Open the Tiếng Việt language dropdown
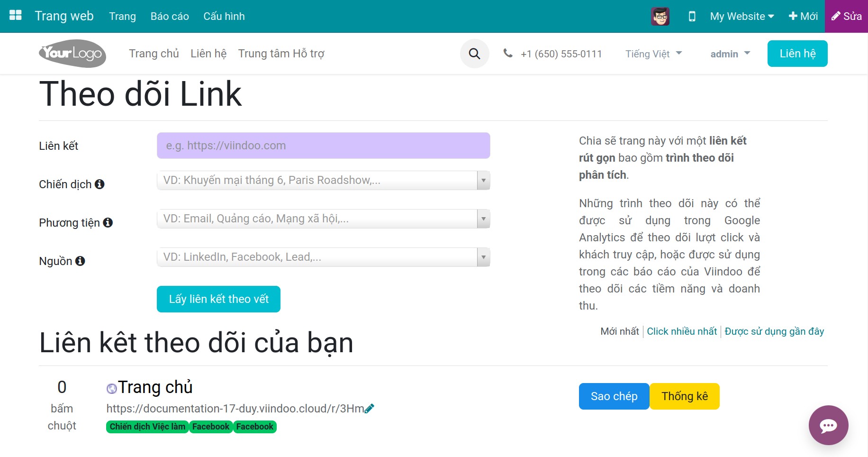This screenshot has width=868, height=457. click(653, 54)
